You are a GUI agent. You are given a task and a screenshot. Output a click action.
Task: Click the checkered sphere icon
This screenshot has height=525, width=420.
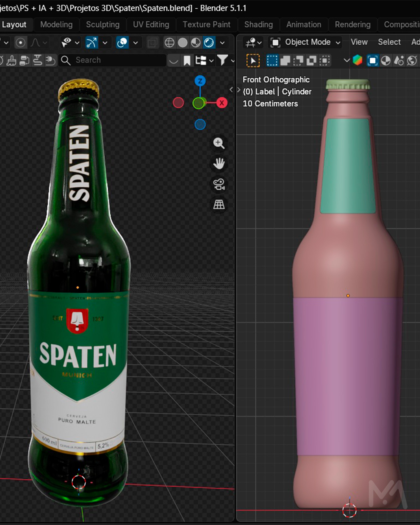[385, 60]
